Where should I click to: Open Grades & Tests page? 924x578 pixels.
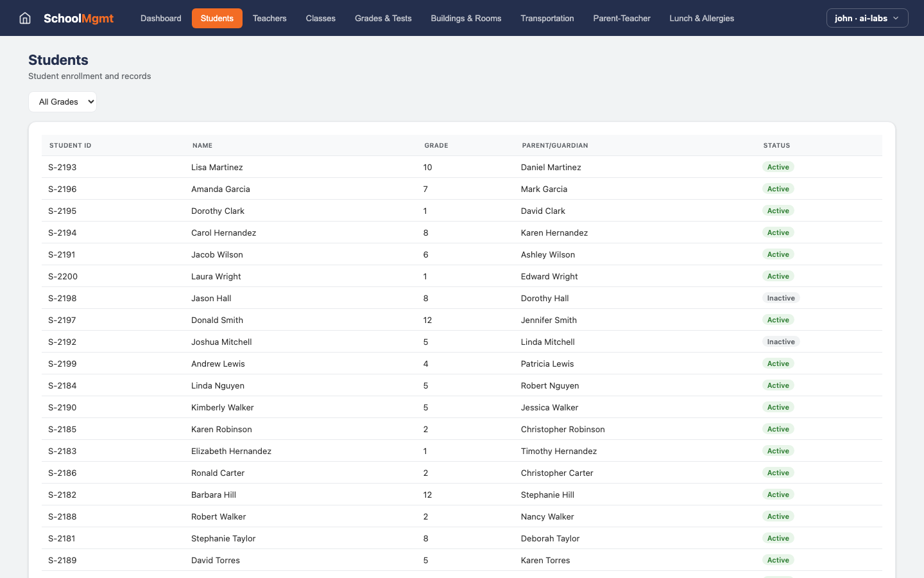[383, 18]
